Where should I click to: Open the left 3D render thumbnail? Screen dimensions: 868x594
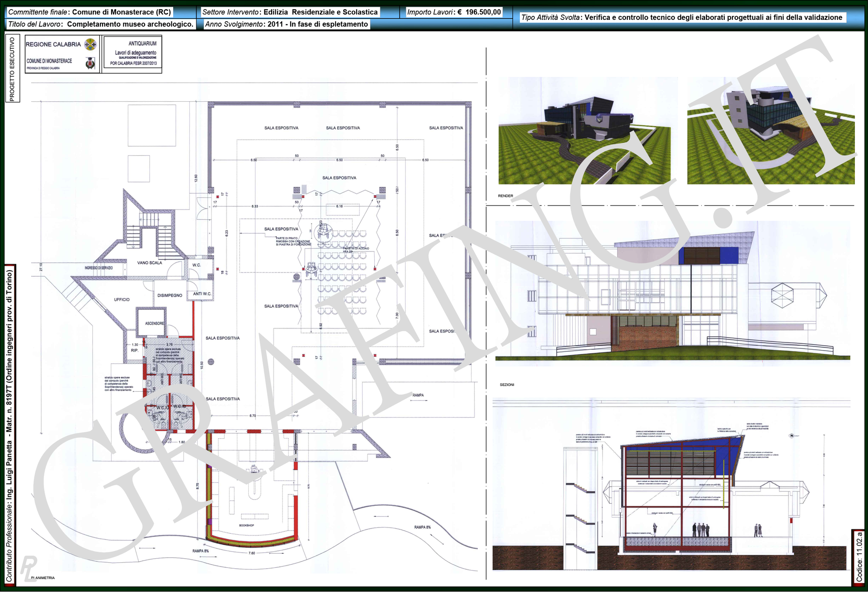(588, 130)
